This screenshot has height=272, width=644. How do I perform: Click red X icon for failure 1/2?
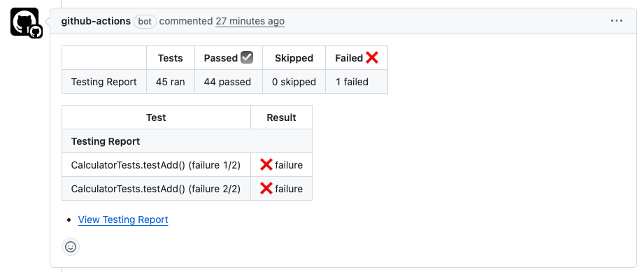(x=266, y=165)
